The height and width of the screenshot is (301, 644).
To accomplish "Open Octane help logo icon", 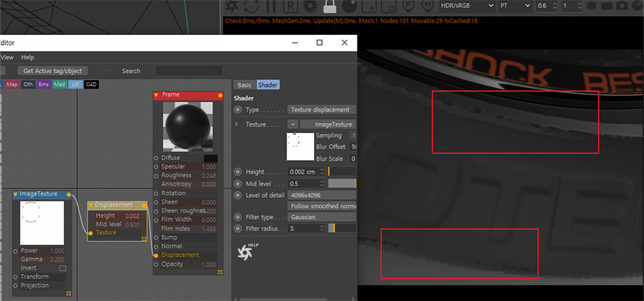I will (248, 252).
